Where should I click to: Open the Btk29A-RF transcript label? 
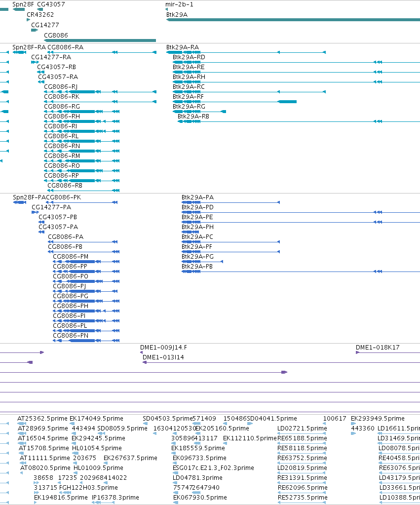click(x=189, y=97)
